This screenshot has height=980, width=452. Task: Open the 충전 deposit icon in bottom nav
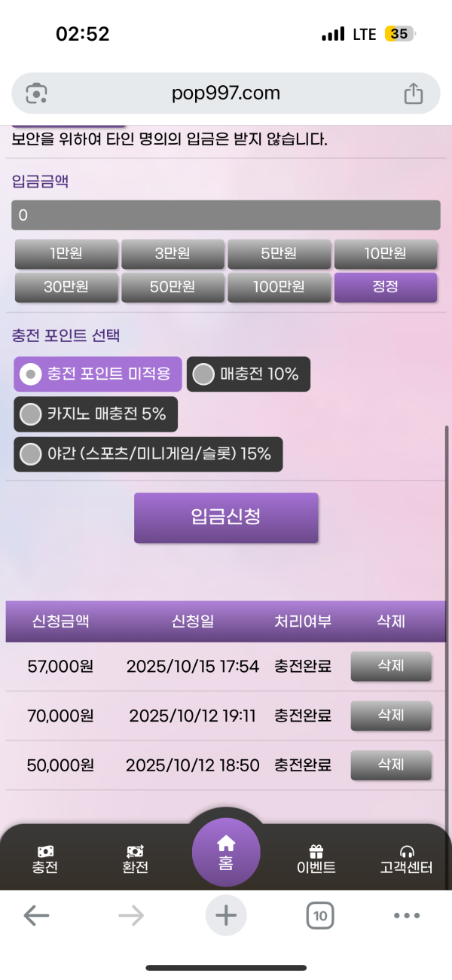click(45, 851)
